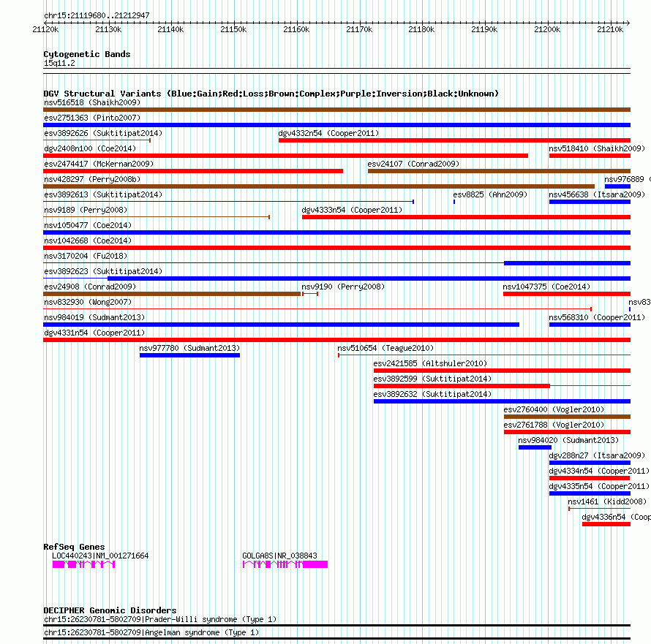
Task: Click the nsv516518 (Shaikh2009) variant label
Action: (92, 102)
